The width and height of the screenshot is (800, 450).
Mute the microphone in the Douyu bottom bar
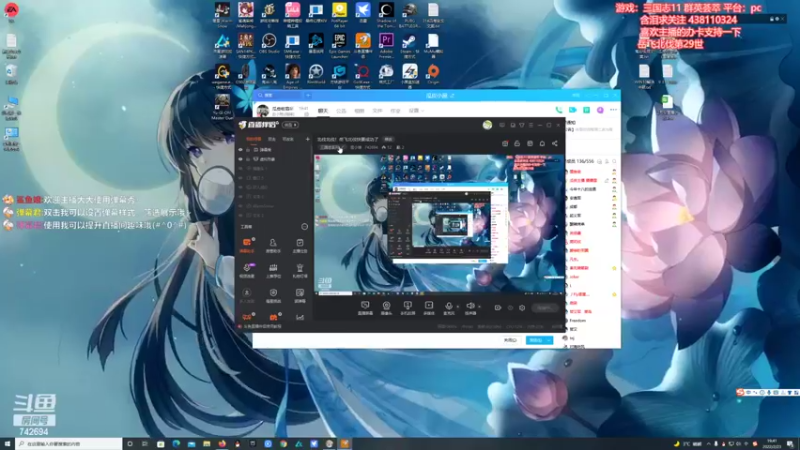point(448,306)
